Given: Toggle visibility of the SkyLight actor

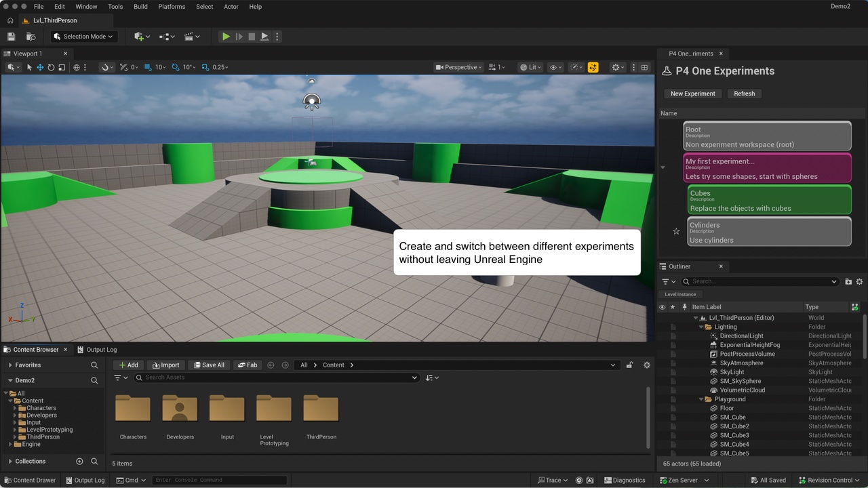Looking at the screenshot, I should [x=663, y=372].
